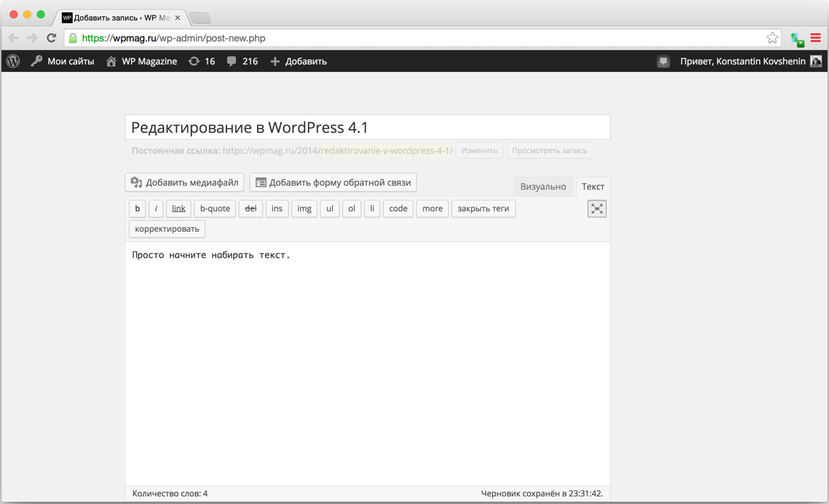
Task: Click the Количество слов: 4 status text
Action: [x=170, y=494]
